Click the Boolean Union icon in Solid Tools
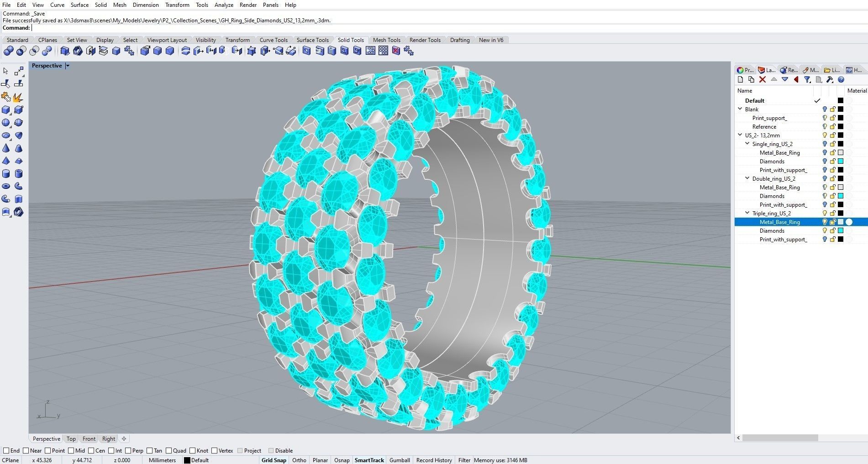The height and width of the screenshot is (464, 868). pyautogui.click(x=8, y=51)
